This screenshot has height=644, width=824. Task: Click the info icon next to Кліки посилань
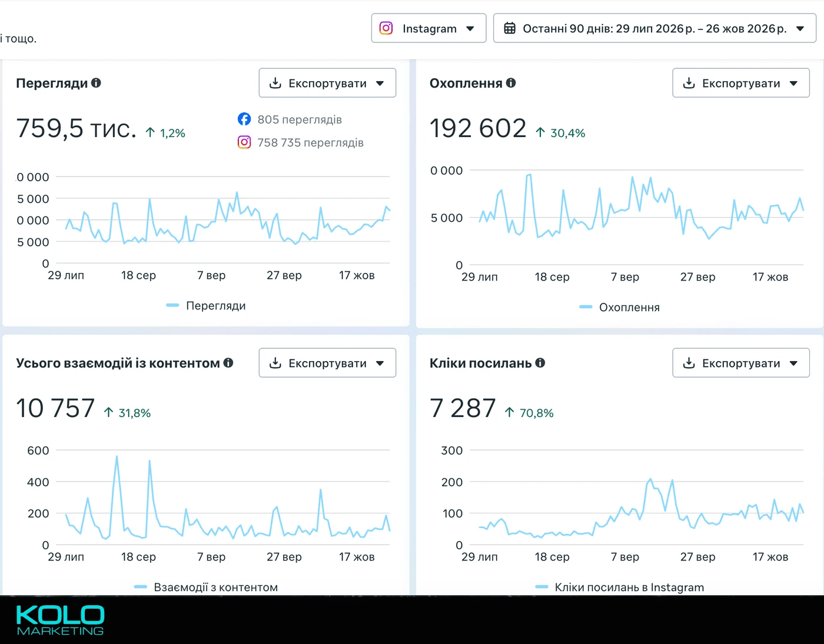[x=540, y=363]
